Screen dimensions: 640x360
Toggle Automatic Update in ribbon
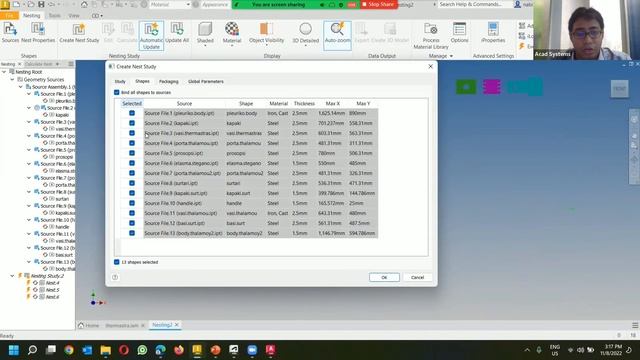[x=151, y=36]
